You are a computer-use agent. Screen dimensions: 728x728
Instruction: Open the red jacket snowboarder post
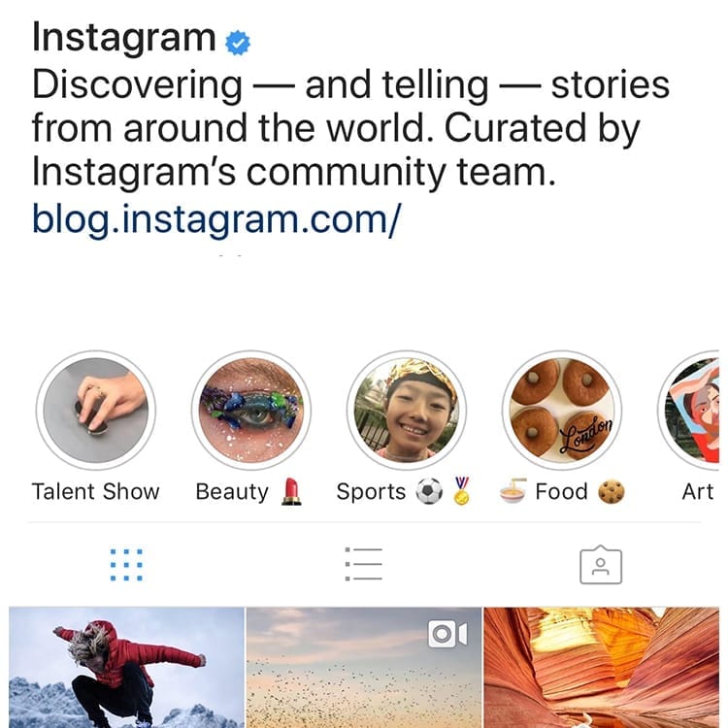(126, 668)
